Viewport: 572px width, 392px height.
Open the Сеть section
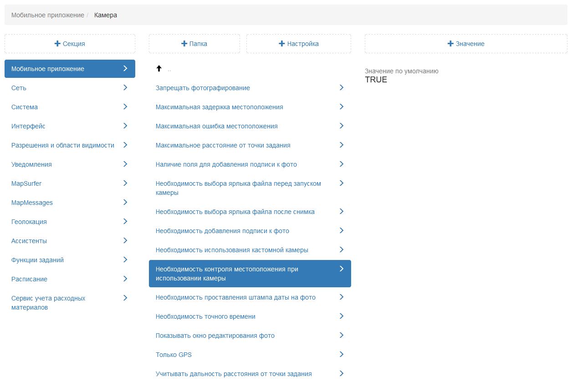(x=70, y=88)
